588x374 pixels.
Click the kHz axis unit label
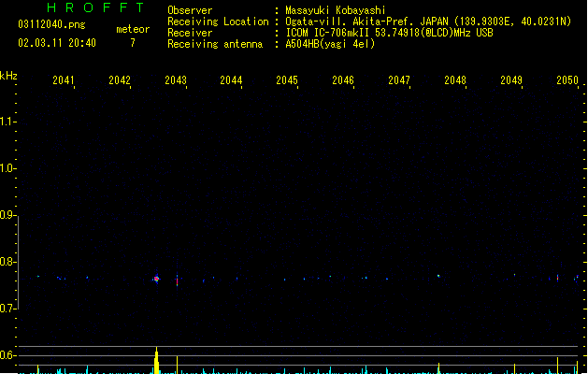(8, 76)
